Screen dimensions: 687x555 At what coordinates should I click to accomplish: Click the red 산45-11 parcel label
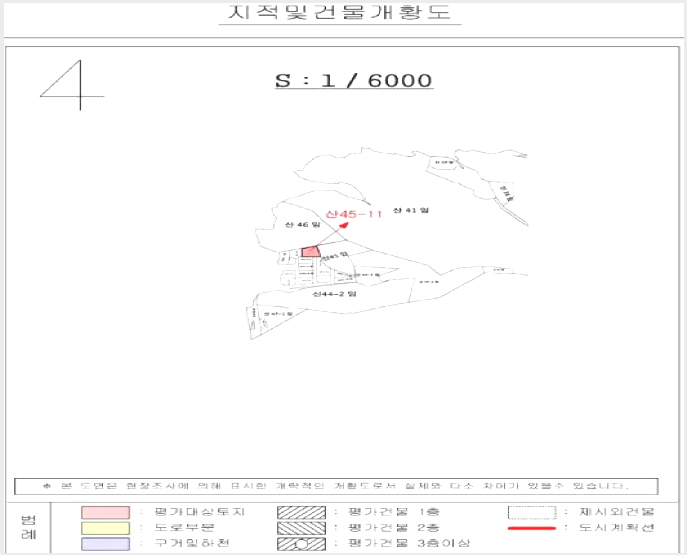(x=354, y=214)
